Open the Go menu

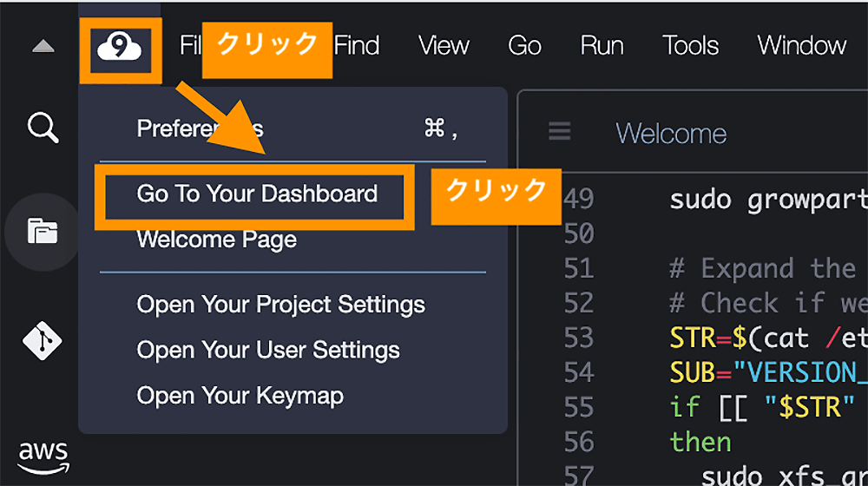pyautogui.click(x=525, y=46)
